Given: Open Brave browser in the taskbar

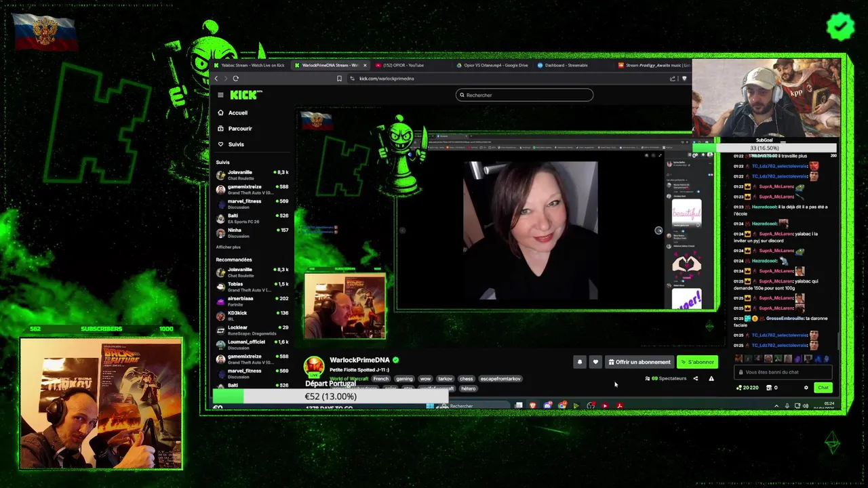Looking at the screenshot, I should 533,405.
